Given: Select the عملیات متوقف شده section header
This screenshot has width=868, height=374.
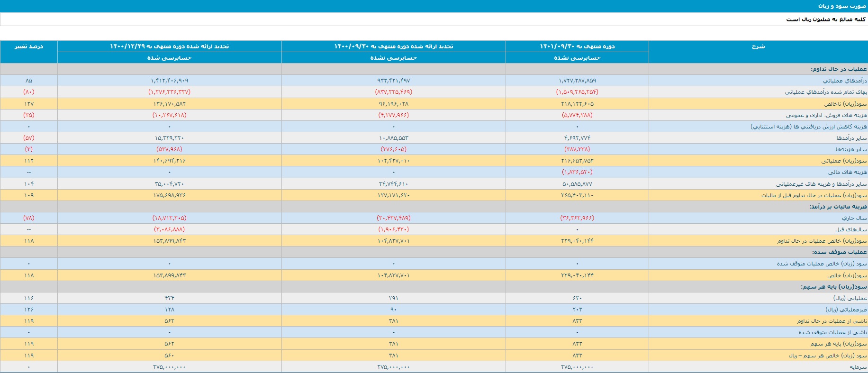Looking at the screenshot, I should click(x=839, y=252).
